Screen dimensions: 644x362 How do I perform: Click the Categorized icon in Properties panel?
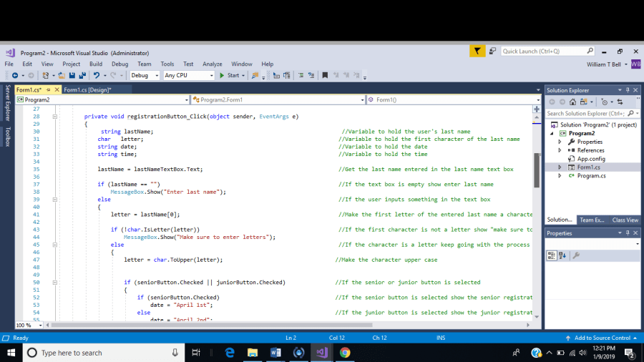point(552,255)
